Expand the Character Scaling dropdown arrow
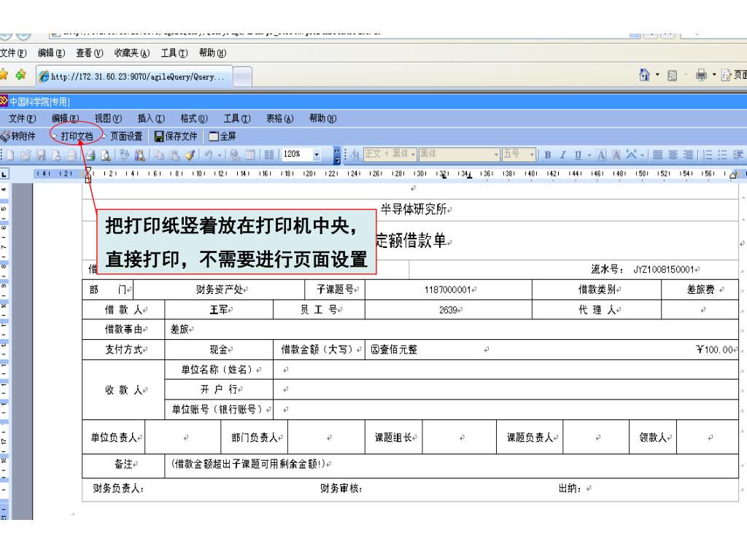This screenshot has height=560, width=747. (642, 155)
